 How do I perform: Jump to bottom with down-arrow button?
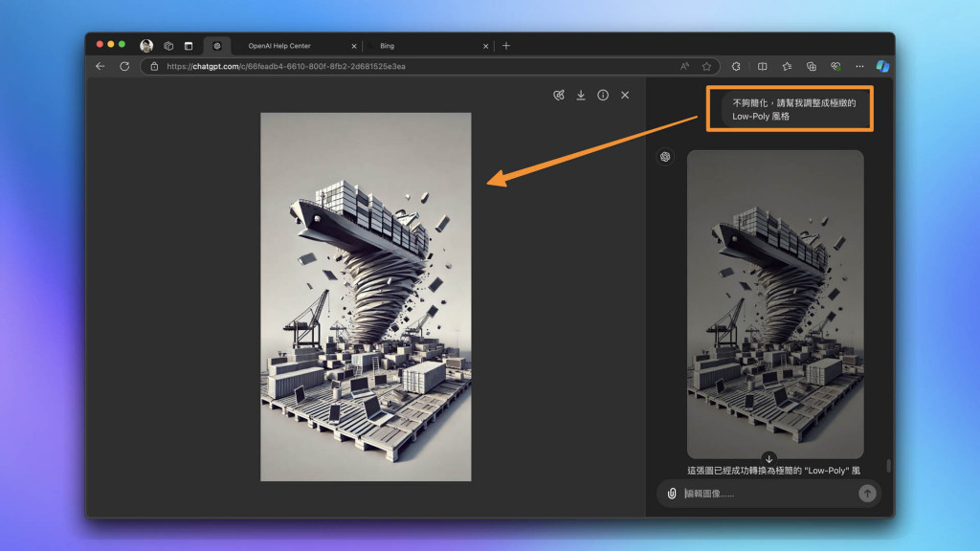click(x=768, y=459)
